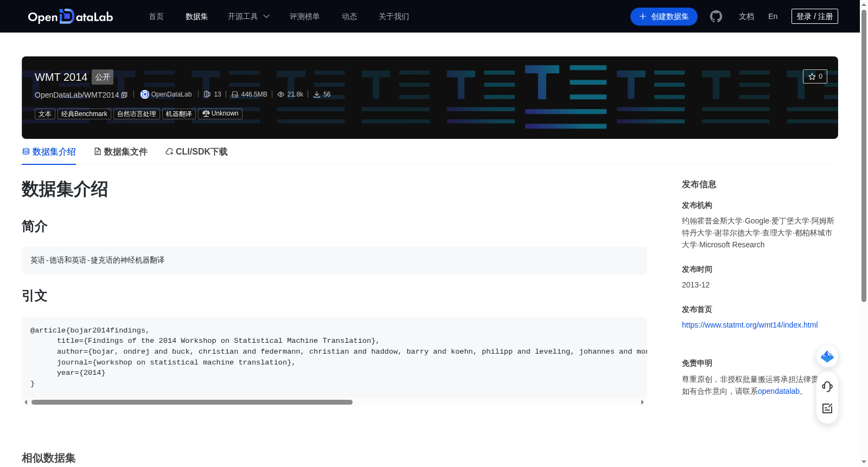This screenshot has height=467, width=868.
Task: Switch to the 数据集文件 tab
Action: point(120,152)
